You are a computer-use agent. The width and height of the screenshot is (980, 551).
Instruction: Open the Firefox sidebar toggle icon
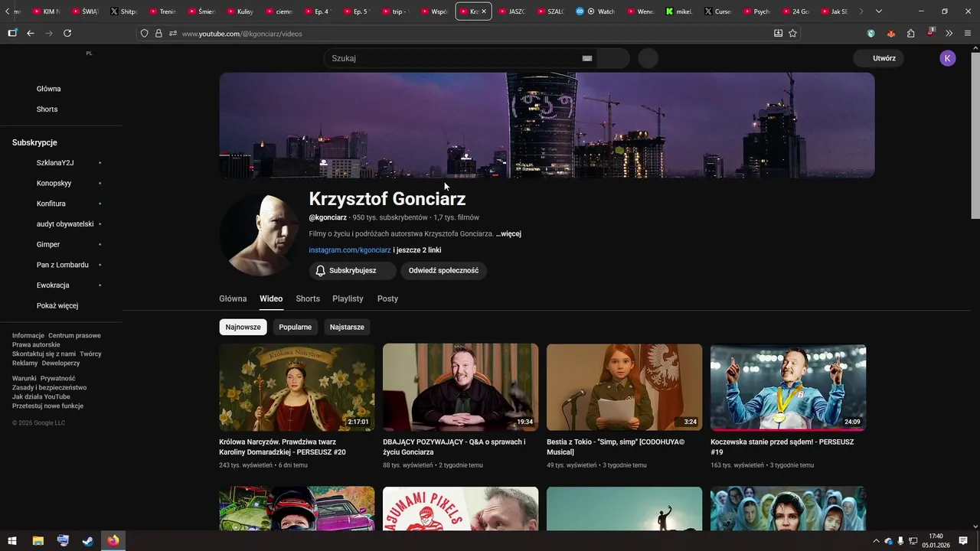click(x=12, y=34)
